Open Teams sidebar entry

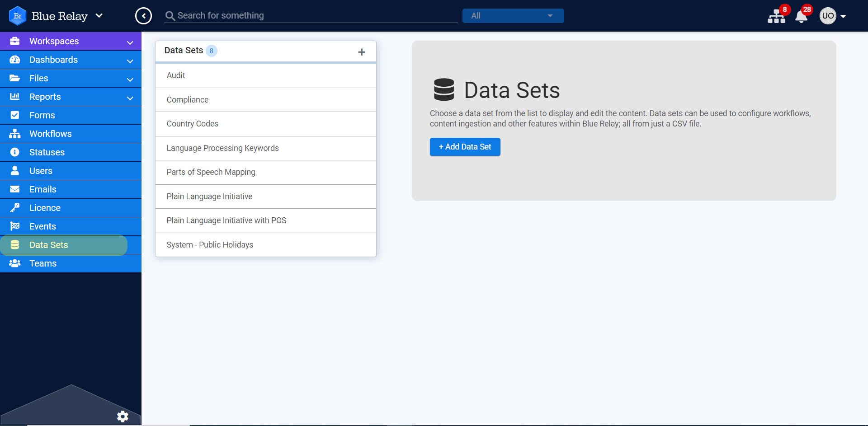[71, 263]
